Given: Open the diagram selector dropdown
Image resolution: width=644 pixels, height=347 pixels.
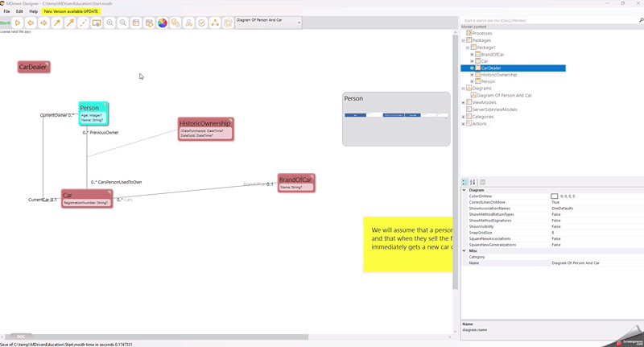Looking at the screenshot, I should click(x=299, y=23).
